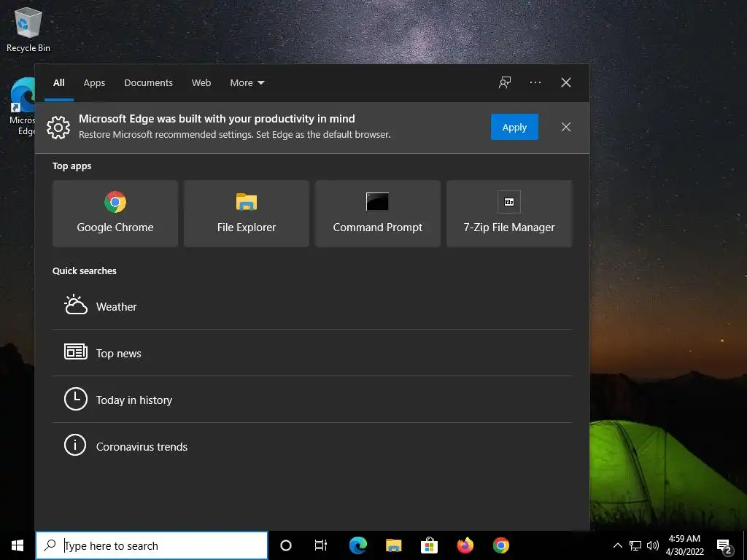Open network status tray icon
The image size is (747, 560).
click(x=635, y=545)
